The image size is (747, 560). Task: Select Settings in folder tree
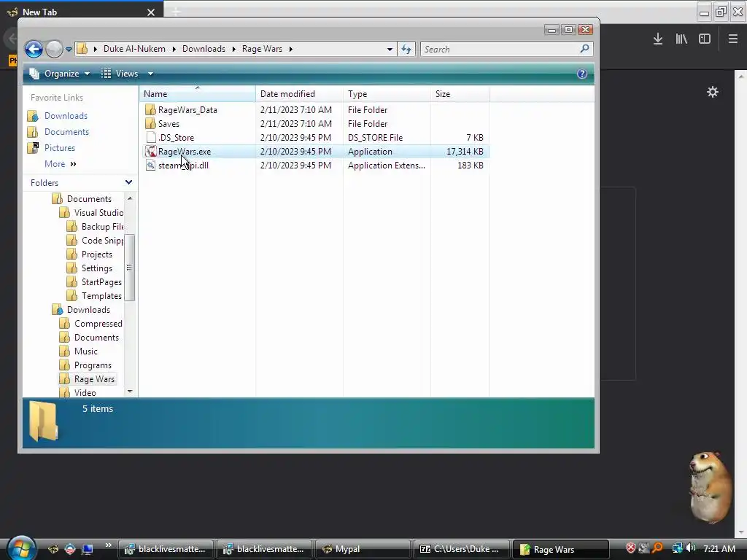pos(97,268)
